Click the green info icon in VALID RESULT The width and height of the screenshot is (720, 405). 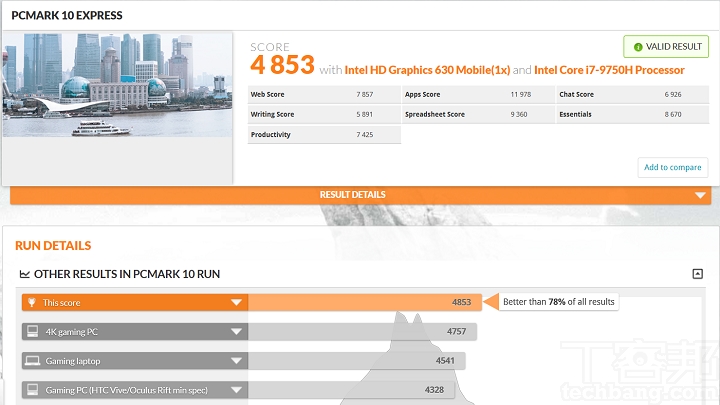coord(638,47)
